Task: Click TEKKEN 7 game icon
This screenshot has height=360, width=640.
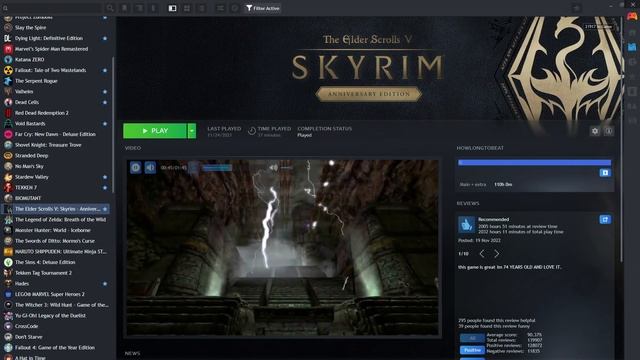Action: pos(8,187)
